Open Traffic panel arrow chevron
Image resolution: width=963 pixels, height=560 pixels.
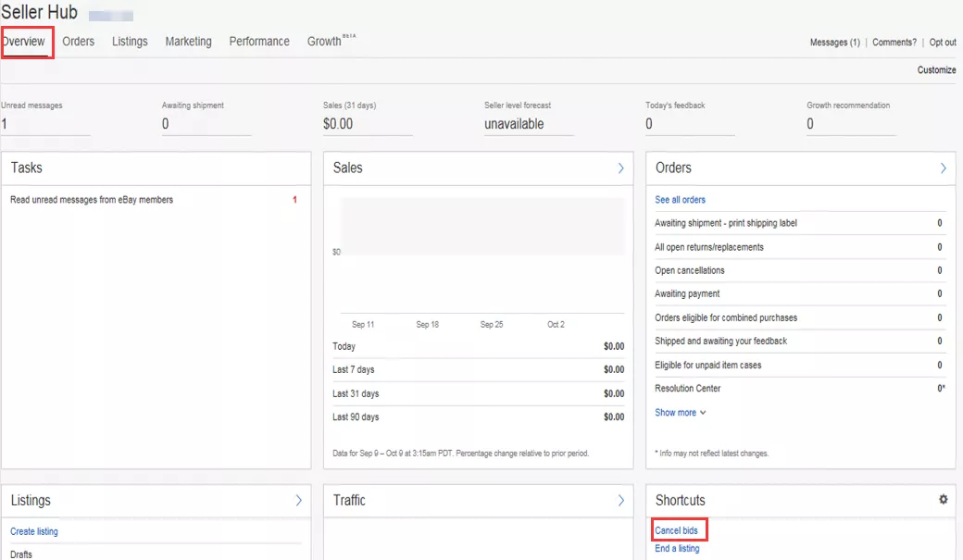[620, 501]
